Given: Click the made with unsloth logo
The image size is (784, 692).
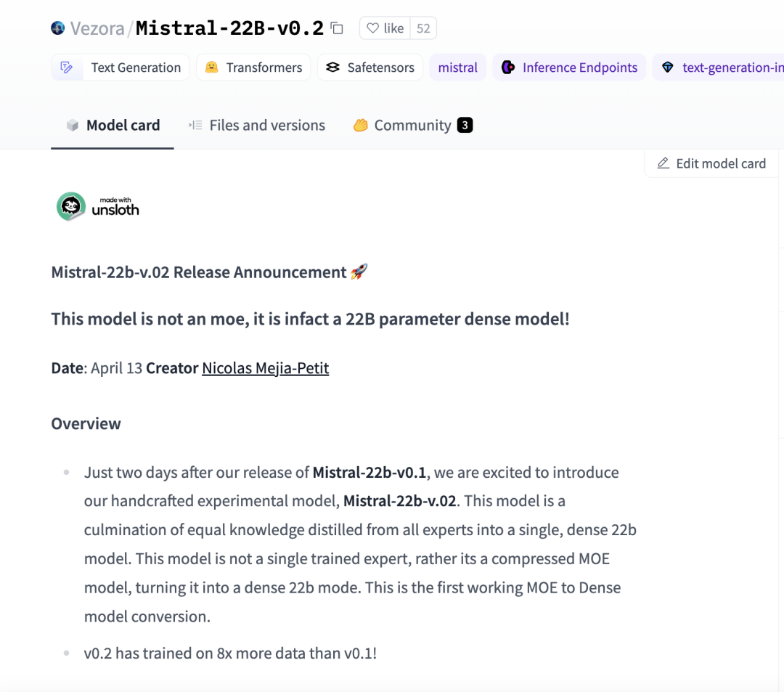Looking at the screenshot, I should click(x=98, y=206).
